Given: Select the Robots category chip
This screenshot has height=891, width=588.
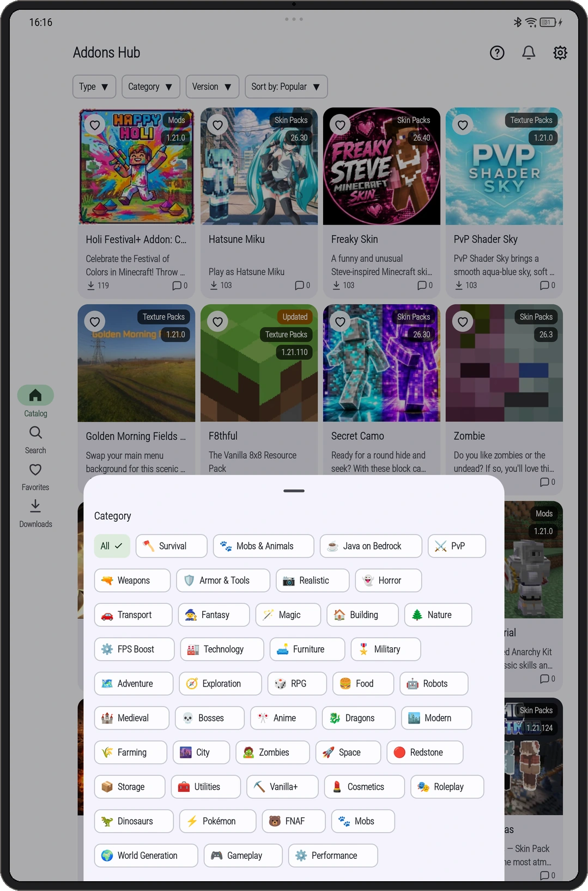Looking at the screenshot, I should [434, 683].
